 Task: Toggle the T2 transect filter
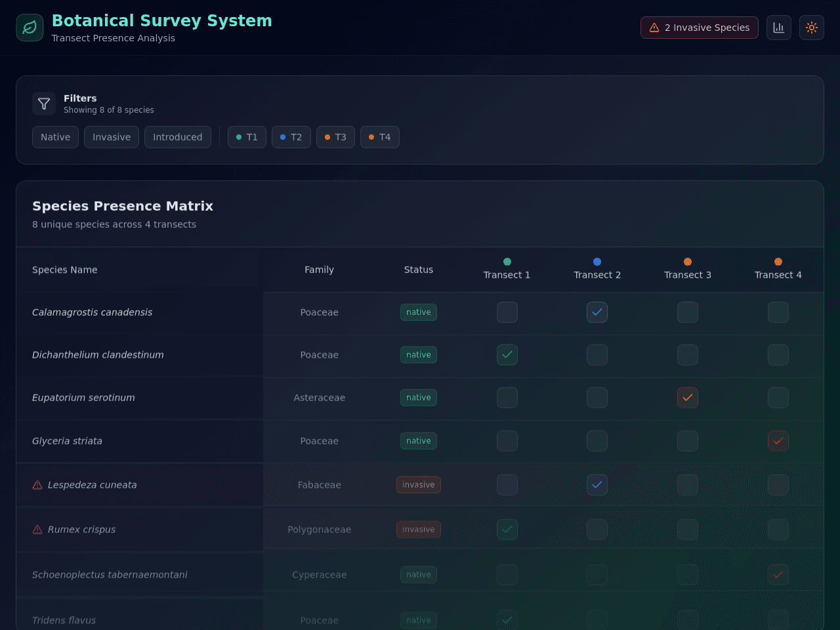[291, 137]
